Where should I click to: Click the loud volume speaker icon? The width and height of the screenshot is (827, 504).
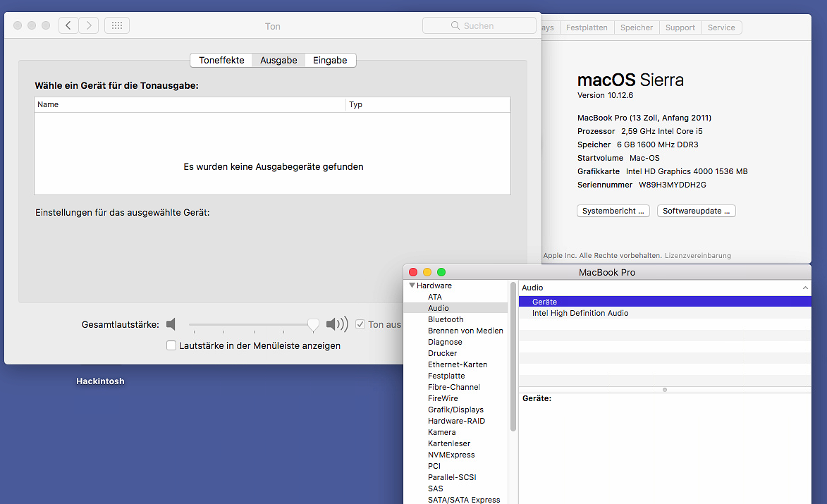point(337,324)
